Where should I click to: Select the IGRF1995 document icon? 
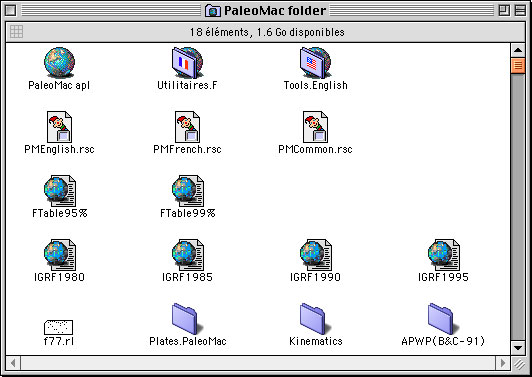pyautogui.click(x=444, y=255)
